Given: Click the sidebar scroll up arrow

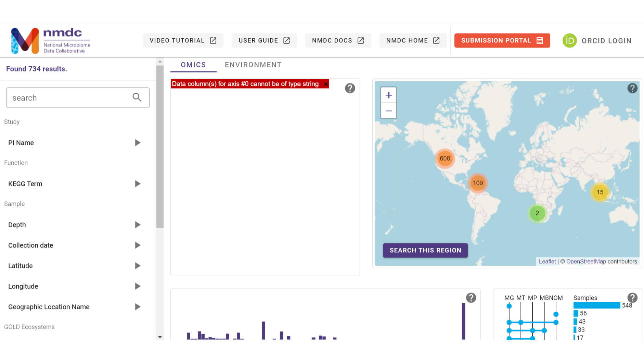Looking at the screenshot, I should point(160,62).
